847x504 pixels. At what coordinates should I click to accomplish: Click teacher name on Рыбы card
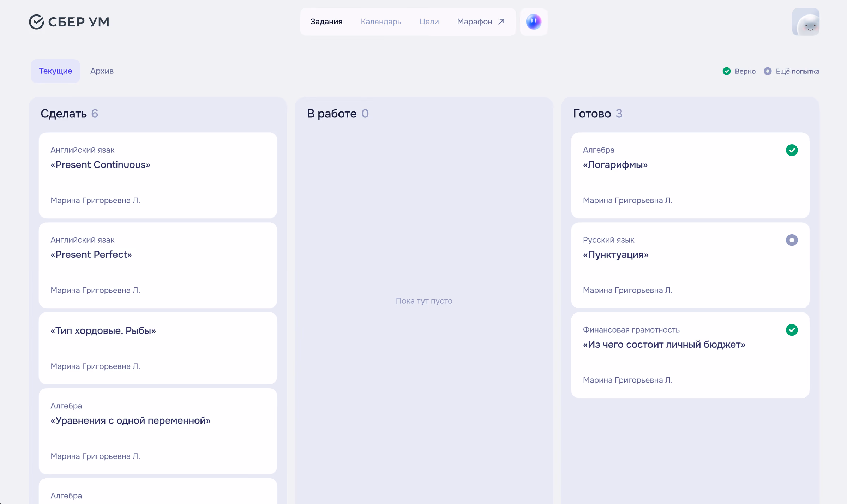tap(95, 366)
